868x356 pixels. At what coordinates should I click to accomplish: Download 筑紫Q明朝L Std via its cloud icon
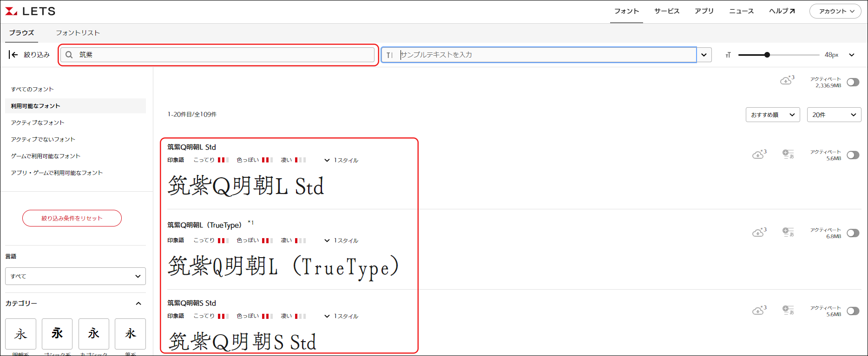point(759,154)
